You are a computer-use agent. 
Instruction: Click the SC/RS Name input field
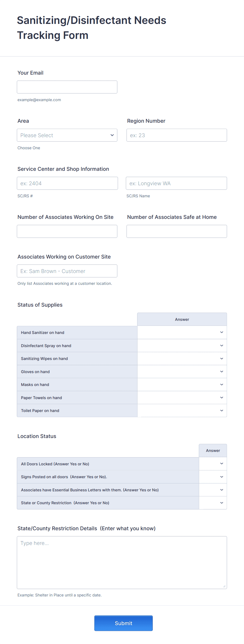click(176, 183)
